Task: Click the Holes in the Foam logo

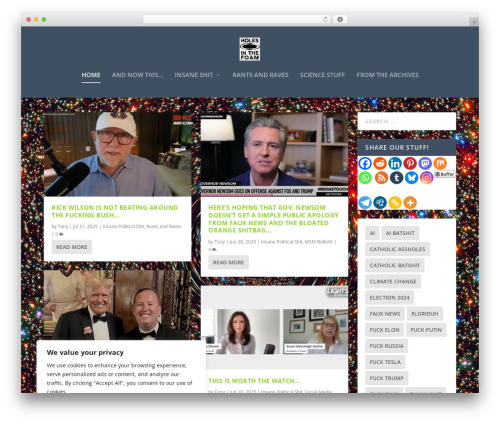Action: coord(250,49)
